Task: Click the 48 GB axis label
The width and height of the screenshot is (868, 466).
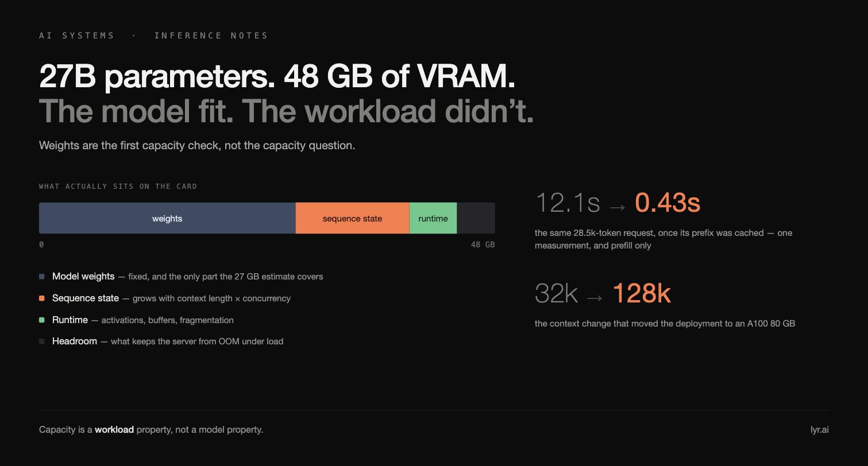Action: point(483,244)
